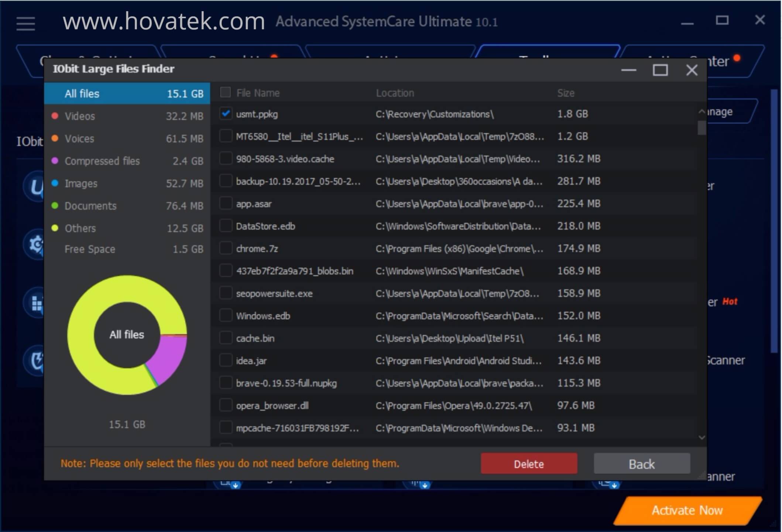Viewport: 782px width, 532px height.
Task: Minimize the Advanced SystemCare main window
Action: (687, 23)
